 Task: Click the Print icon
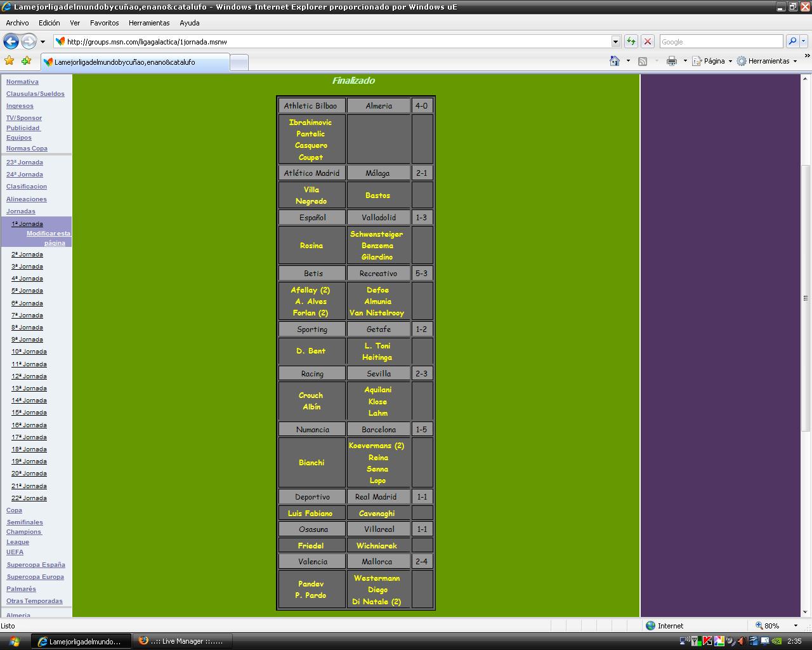[671, 61]
